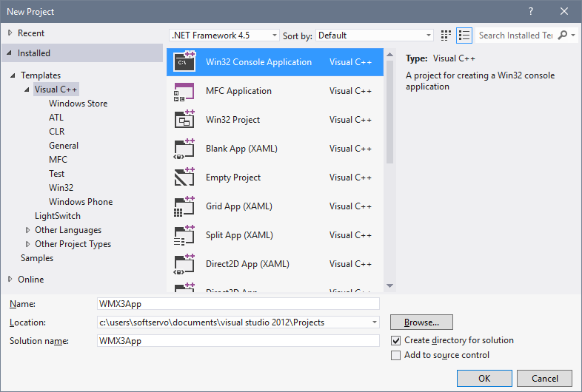Click the search magnifier icon
582x392 pixels.
(563, 36)
